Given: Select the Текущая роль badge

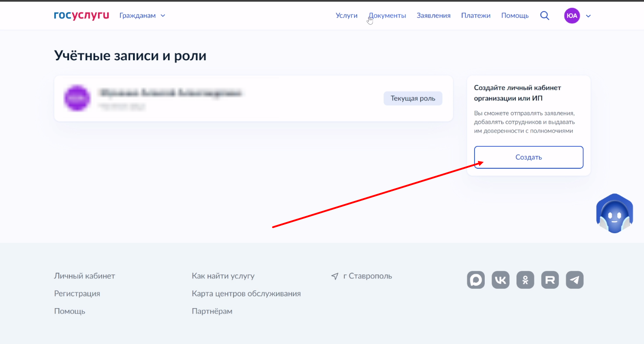Looking at the screenshot, I should [412, 98].
